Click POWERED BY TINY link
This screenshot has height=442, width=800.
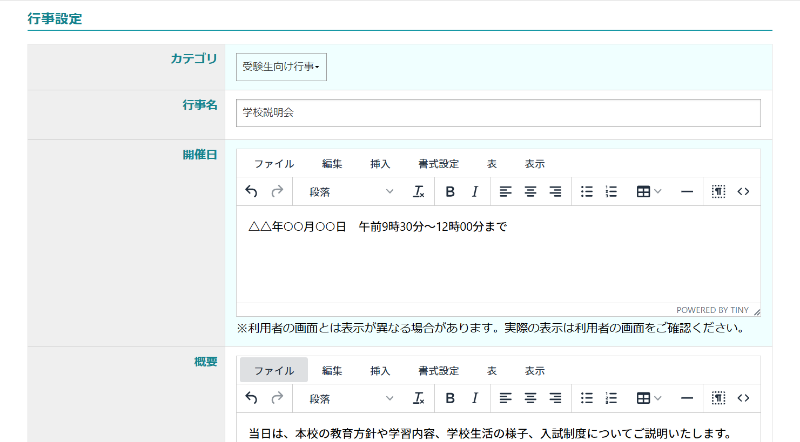pyautogui.click(x=712, y=310)
